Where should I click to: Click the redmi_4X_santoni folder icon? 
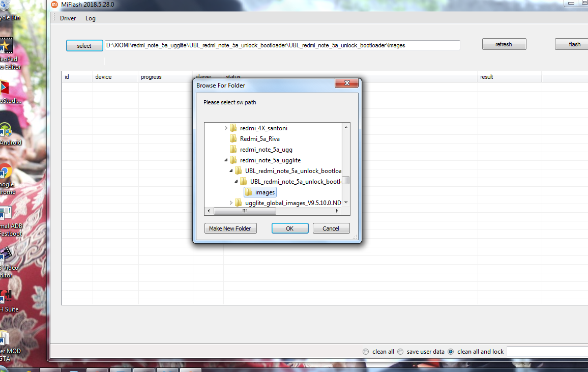(x=233, y=128)
